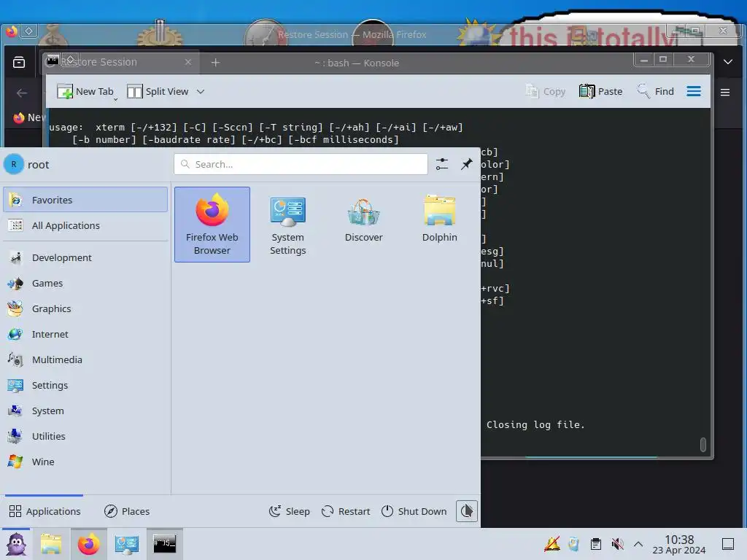Screen dimensions: 747x560
Task: Click the Firefox icon in window titlebar
Action: (12, 31)
